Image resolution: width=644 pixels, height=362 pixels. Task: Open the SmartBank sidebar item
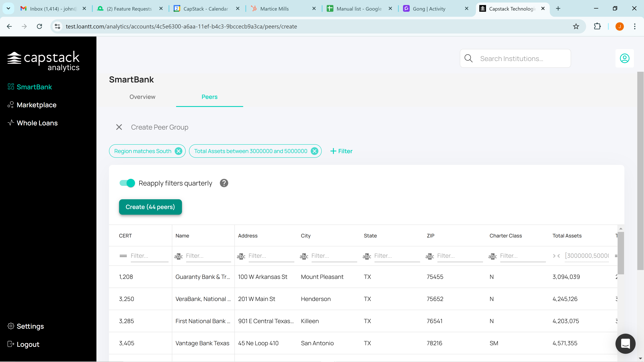[x=30, y=87]
